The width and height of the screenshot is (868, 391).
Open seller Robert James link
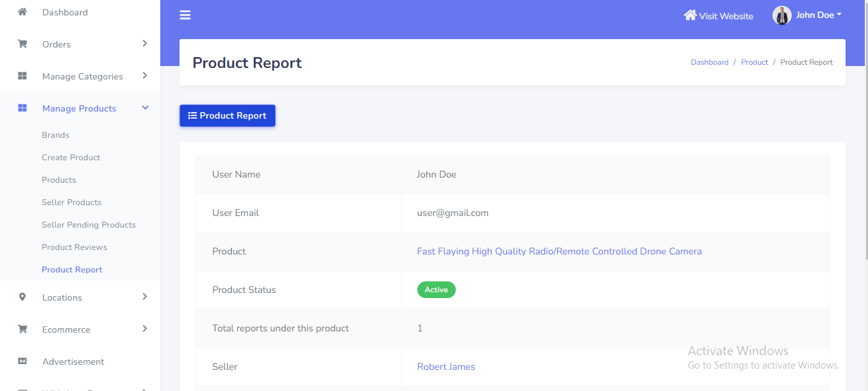(x=446, y=367)
